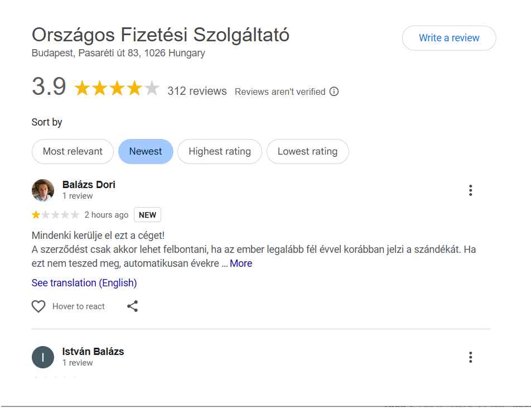Click the one-star rating on Balázs Dori's review

pos(36,215)
